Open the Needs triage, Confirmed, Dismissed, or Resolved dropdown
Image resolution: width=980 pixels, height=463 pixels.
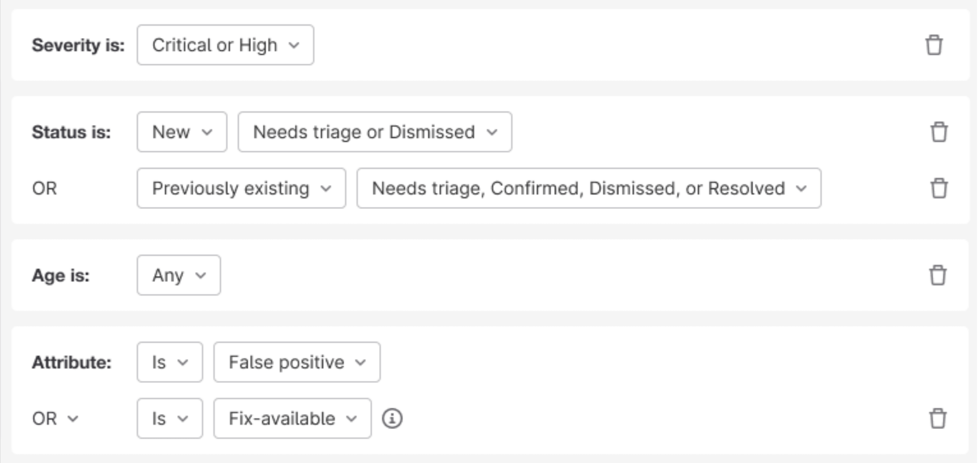tap(589, 188)
